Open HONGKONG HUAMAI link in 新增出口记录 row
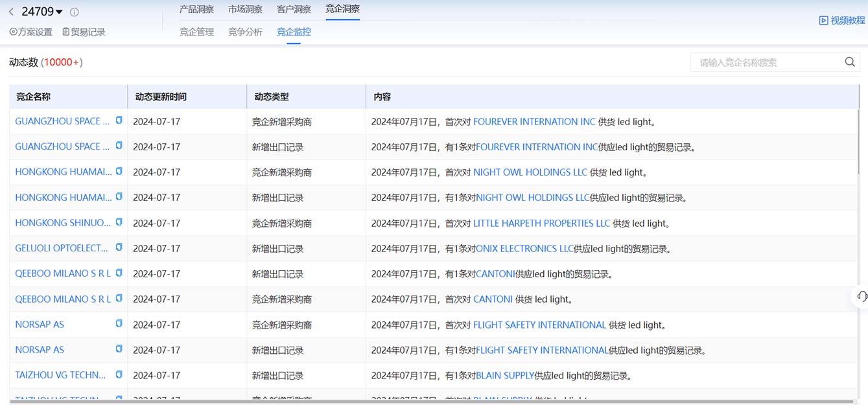Image resolution: width=868 pixels, height=405 pixels. [x=64, y=198]
